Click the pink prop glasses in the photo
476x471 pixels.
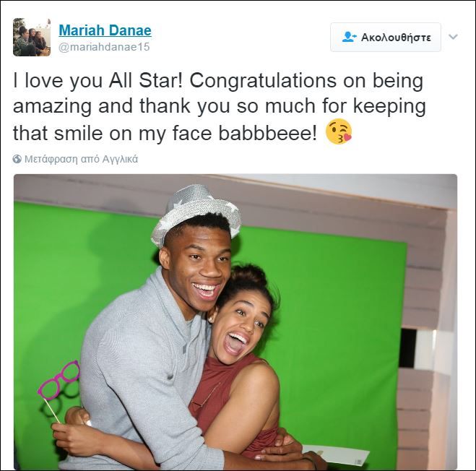pyautogui.click(x=59, y=379)
